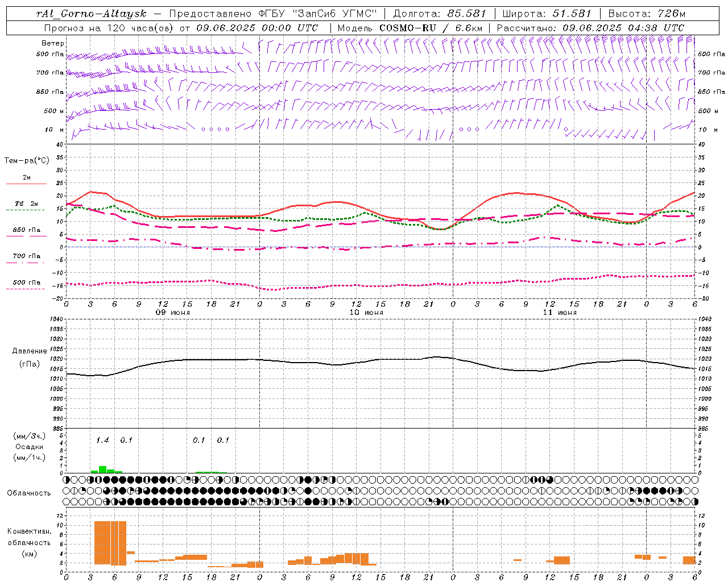The height and width of the screenshot is (582, 728).
Task: Click the Высота: 726м value
Action: click(x=647, y=14)
